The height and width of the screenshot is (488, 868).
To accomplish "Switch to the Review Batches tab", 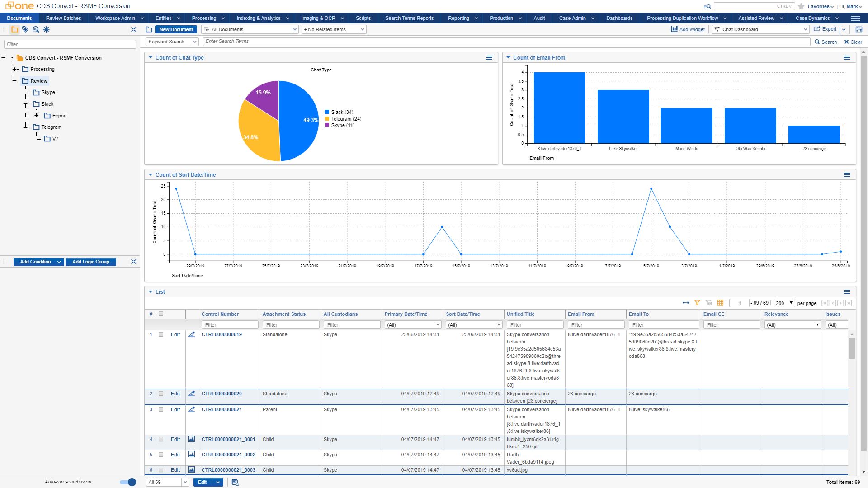I will click(64, 18).
